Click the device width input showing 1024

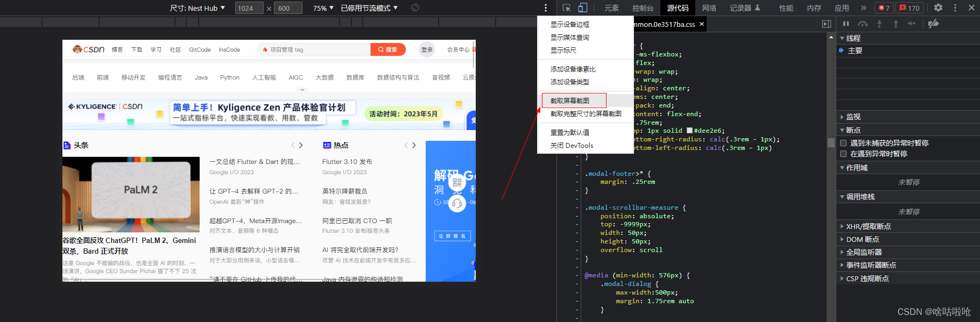(249, 8)
